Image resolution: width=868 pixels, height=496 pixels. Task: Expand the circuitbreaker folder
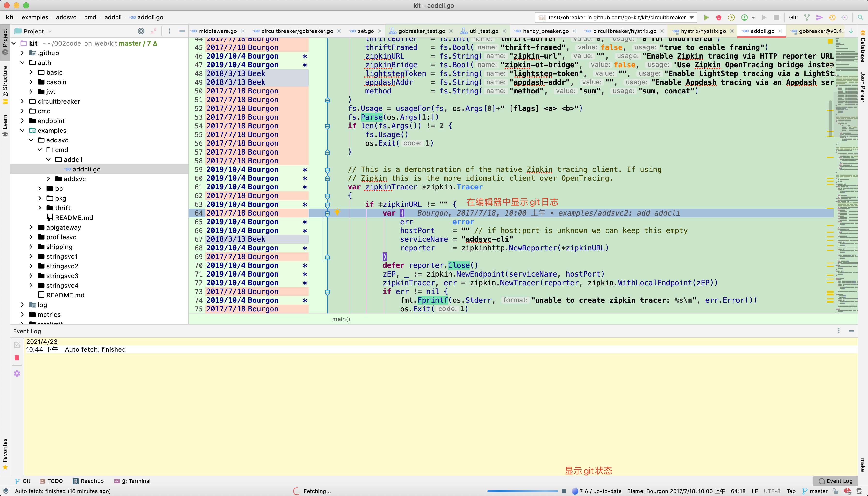pos(23,101)
